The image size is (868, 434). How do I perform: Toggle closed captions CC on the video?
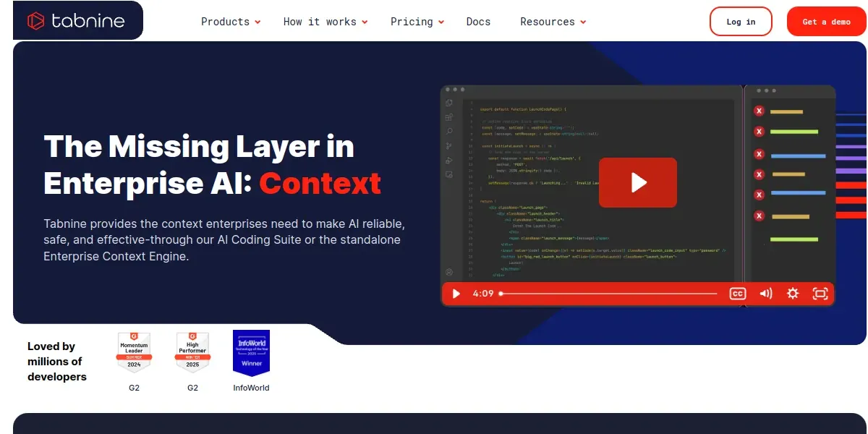coord(737,294)
